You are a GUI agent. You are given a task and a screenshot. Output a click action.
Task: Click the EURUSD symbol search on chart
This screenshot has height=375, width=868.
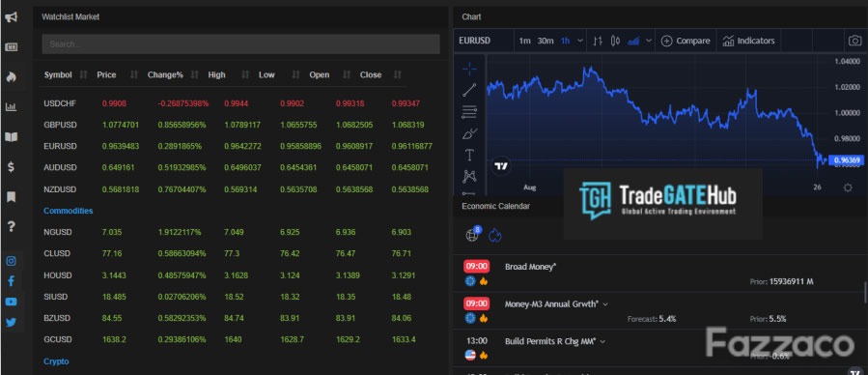475,41
